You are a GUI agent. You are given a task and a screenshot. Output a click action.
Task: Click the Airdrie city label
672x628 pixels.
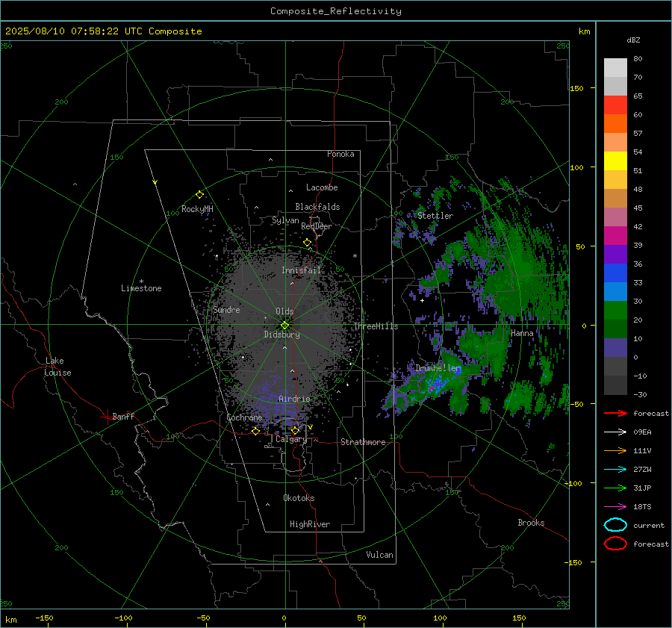click(x=294, y=399)
